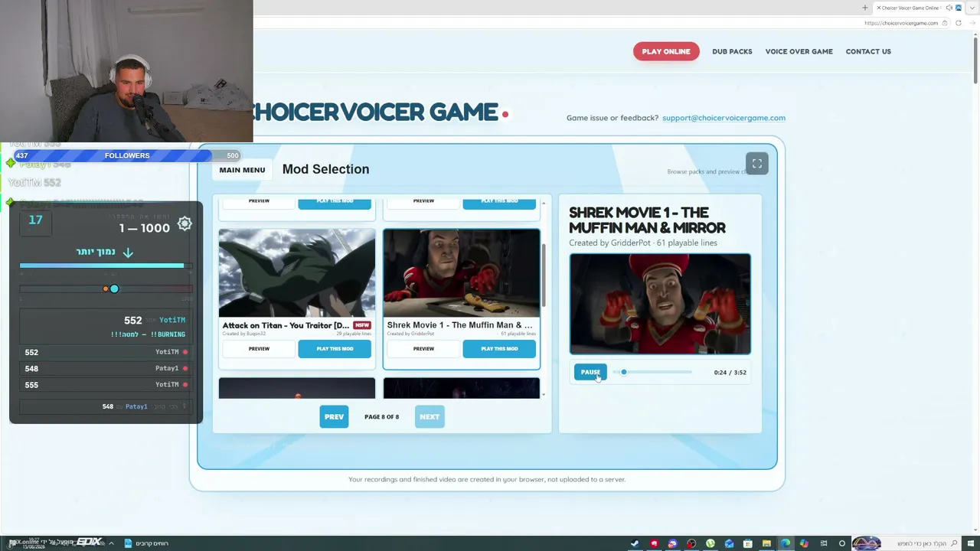This screenshot has height=551, width=980.
Task: Click the 'PAGE 8 OF 8' indicator
Action: point(381,417)
